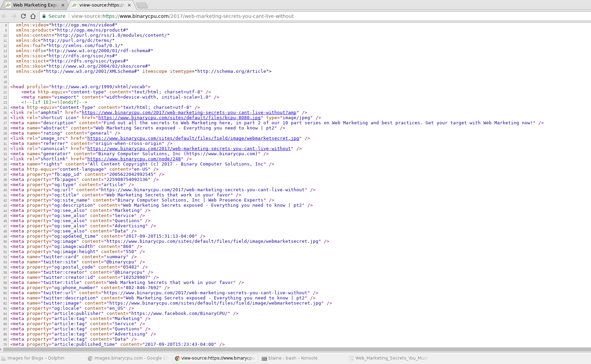Click the Konsole terminal icon in taskbar

(264, 359)
